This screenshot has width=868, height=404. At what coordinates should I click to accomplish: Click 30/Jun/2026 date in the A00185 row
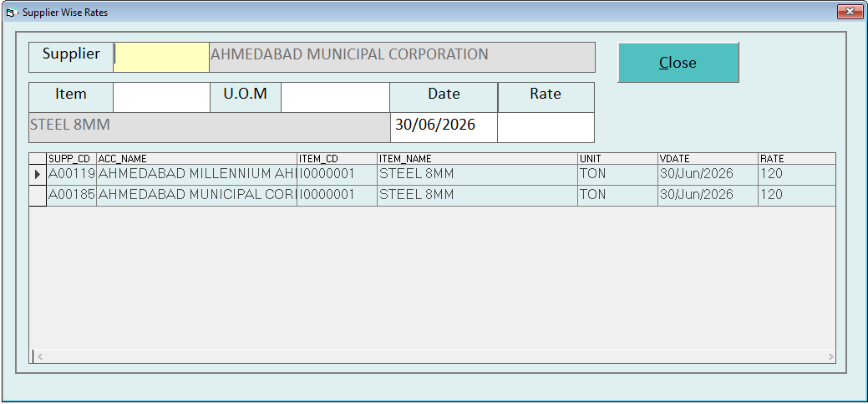pyautogui.click(x=708, y=196)
